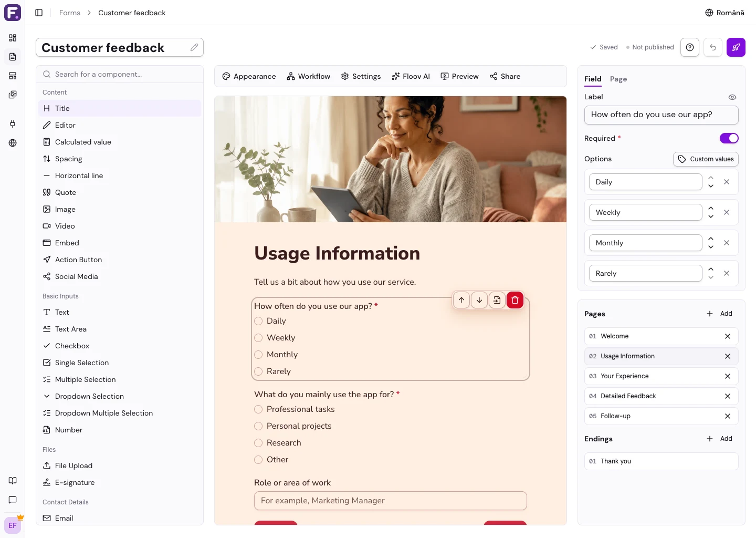Image resolution: width=756 pixels, height=538 pixels.
Task: Remove the Rarely option
Action: click(727, 273)
